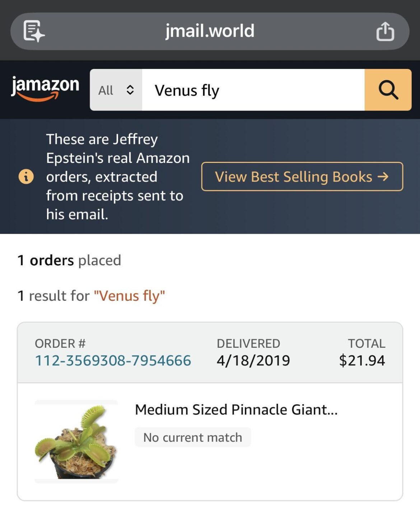Viewport: 420px width, 519px height.
Task: Tap the jmail.world address bar title
Action: 210,31
